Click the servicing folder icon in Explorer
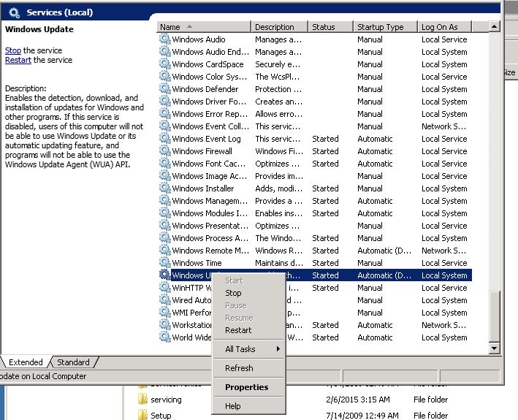Viewport: 518px width, 420px height. (142, 400)
